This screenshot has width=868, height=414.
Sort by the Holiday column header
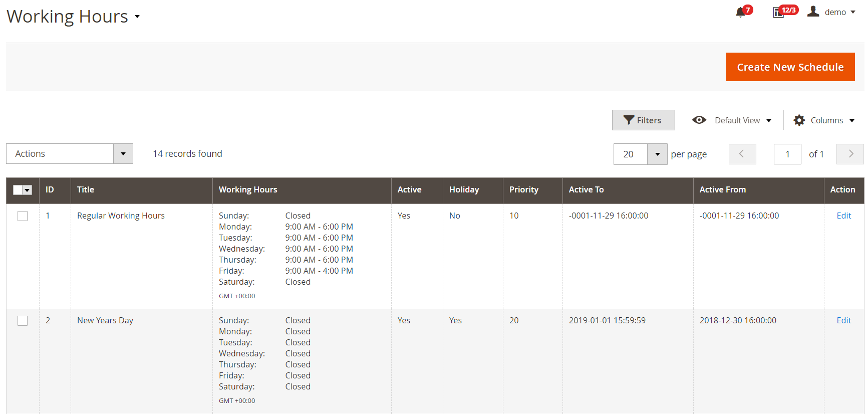pyautogui.click(x=464, y=189)
